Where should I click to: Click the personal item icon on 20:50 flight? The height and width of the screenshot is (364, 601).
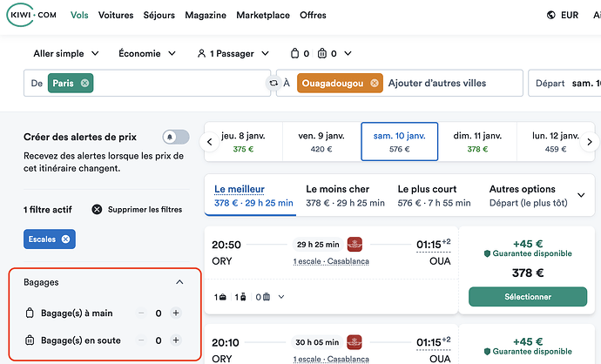click(x=223, y=297)
